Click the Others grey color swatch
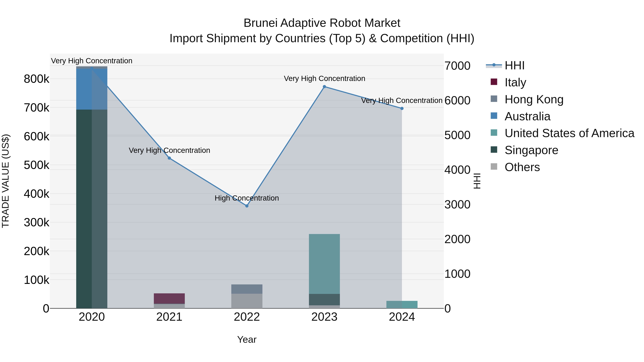The image size is (644, 362). tap(494, 166)
